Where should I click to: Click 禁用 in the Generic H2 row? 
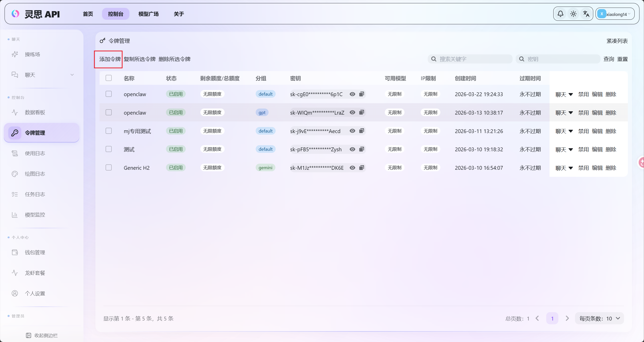click(584, 168)
